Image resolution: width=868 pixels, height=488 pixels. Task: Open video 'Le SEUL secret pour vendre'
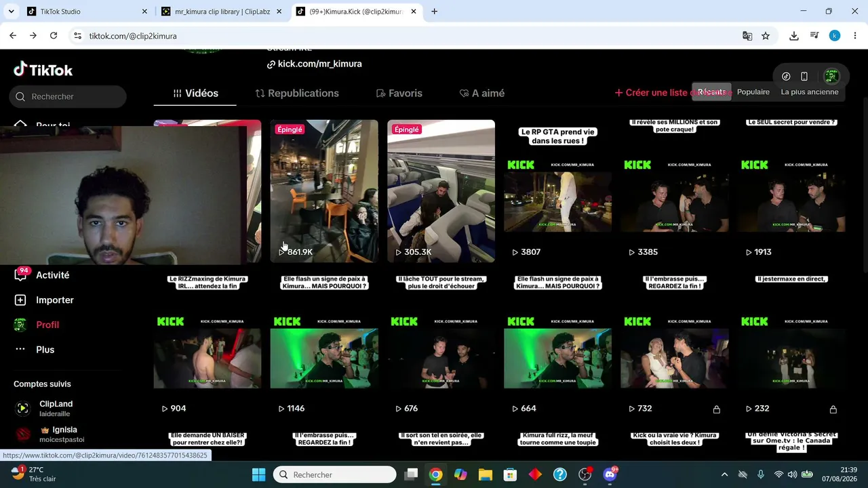tap(791, 191)
